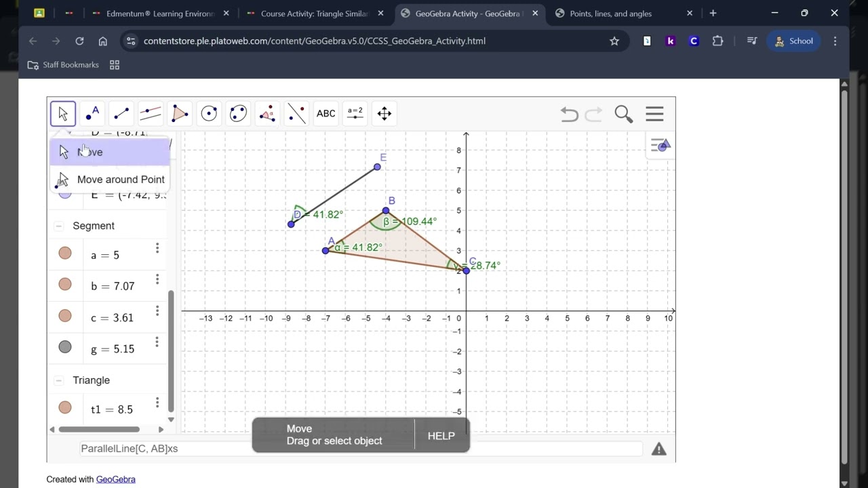Select point B of the triangle
Viewport: 868px width, 488px height.
386,211
